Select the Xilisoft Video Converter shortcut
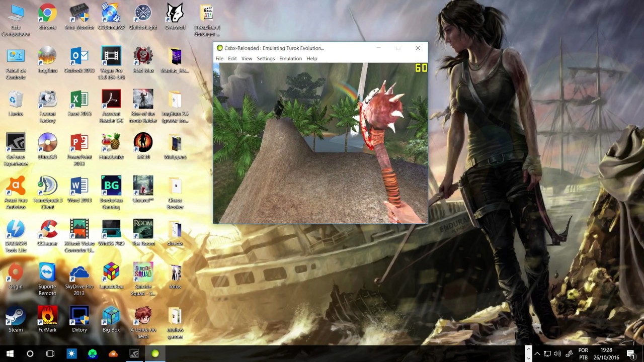The image size is (644, 362). tap(79, 236)
